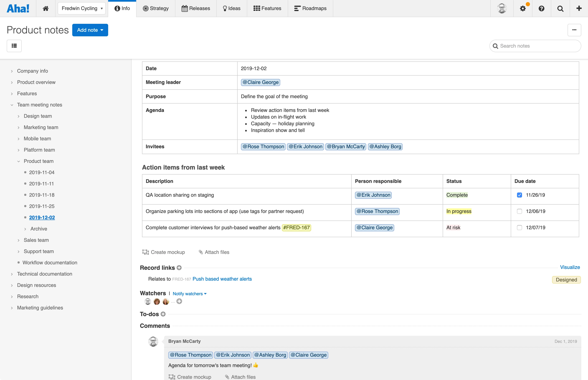This screenshot has height=380, width=588.
Task: Uncheck the 11/26/19 due date checkbox
Action: click(519, 195)
